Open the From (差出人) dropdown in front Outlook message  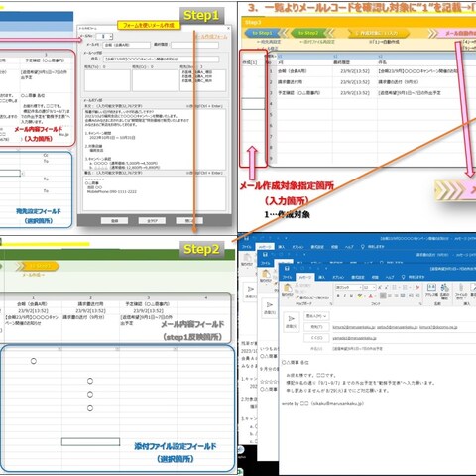316,316
